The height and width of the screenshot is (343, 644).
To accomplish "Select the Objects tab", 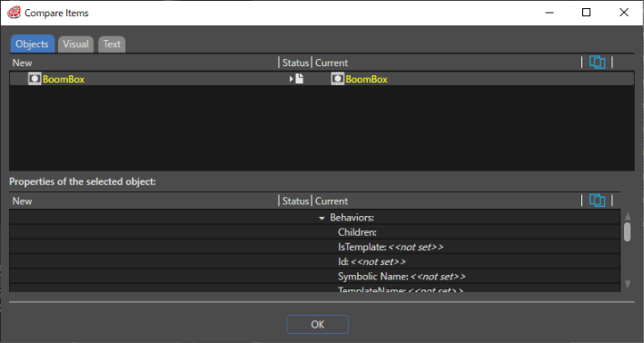I will click(x=32, y=44).
